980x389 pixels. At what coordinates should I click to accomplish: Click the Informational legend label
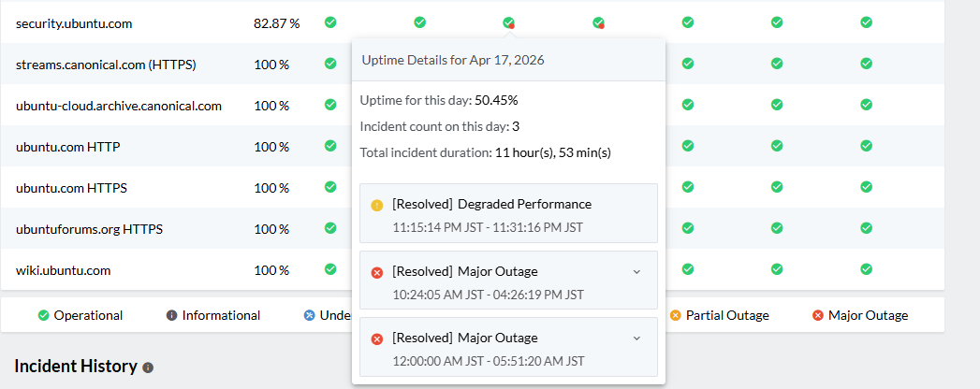221,316
